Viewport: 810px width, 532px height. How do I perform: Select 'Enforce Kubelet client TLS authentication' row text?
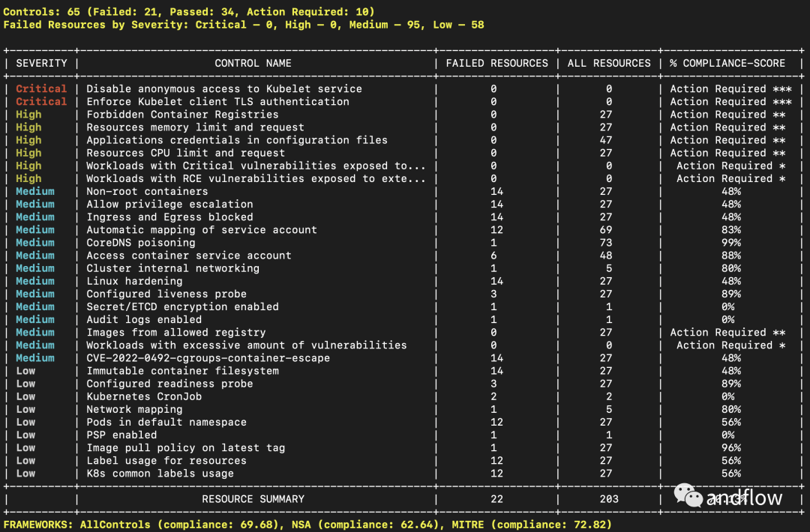(x=217, y=102)
